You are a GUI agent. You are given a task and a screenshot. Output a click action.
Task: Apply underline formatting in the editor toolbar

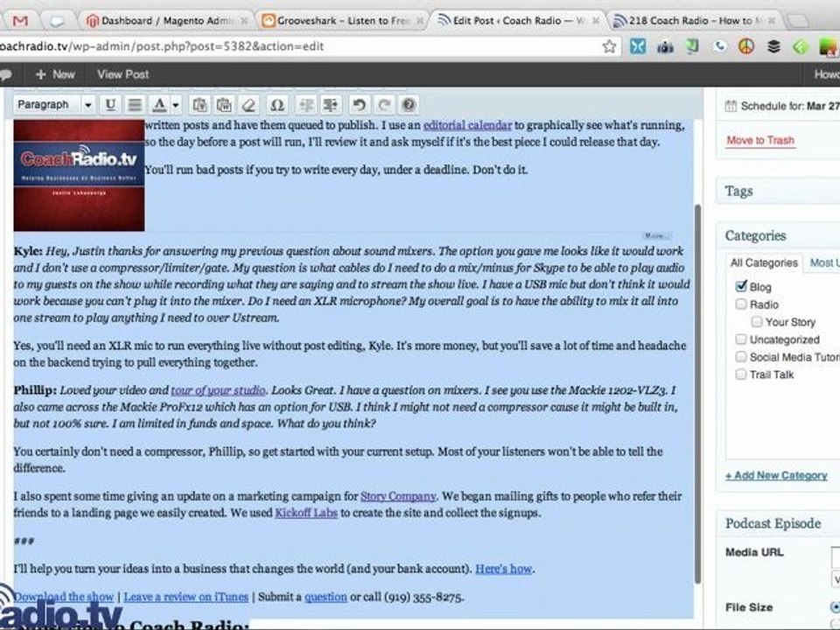tap(110, 104)
